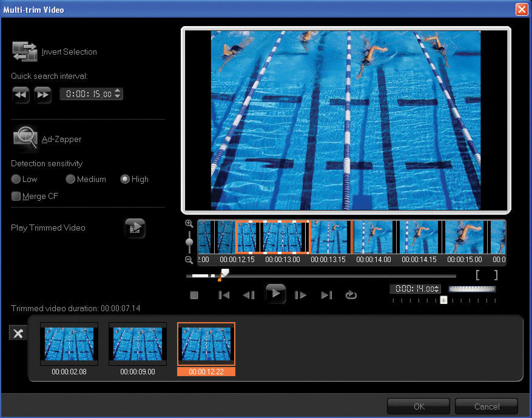Screen dimensions: 532x418
Task: Click the timeline frame at 00:00:14.00
Action: [373, 237]
